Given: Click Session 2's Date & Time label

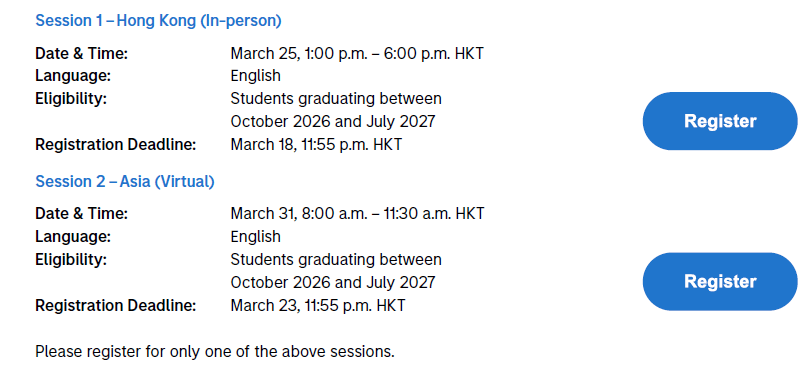Looking at the screenshot, I should coord(81,214).
